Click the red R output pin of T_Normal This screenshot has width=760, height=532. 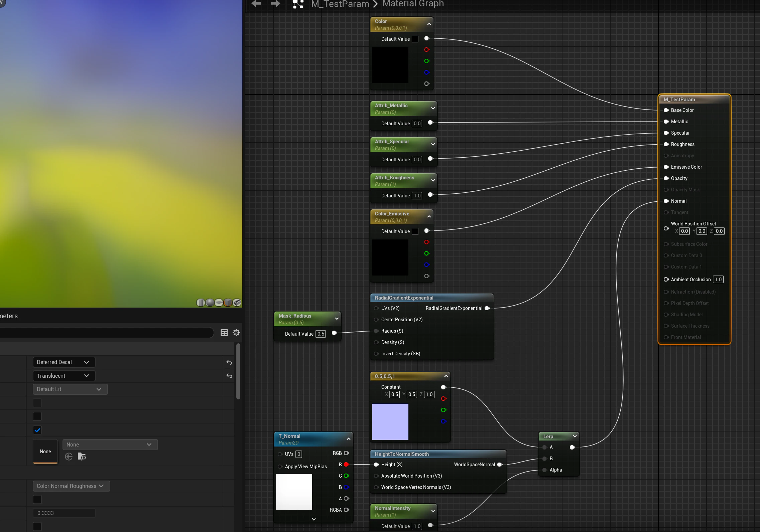click(346, 465)
